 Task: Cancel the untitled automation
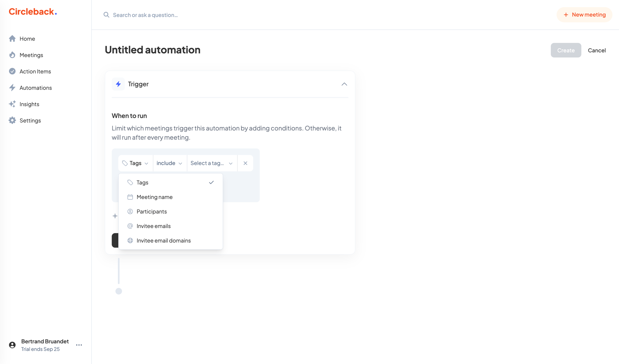(x=597, y=50)
